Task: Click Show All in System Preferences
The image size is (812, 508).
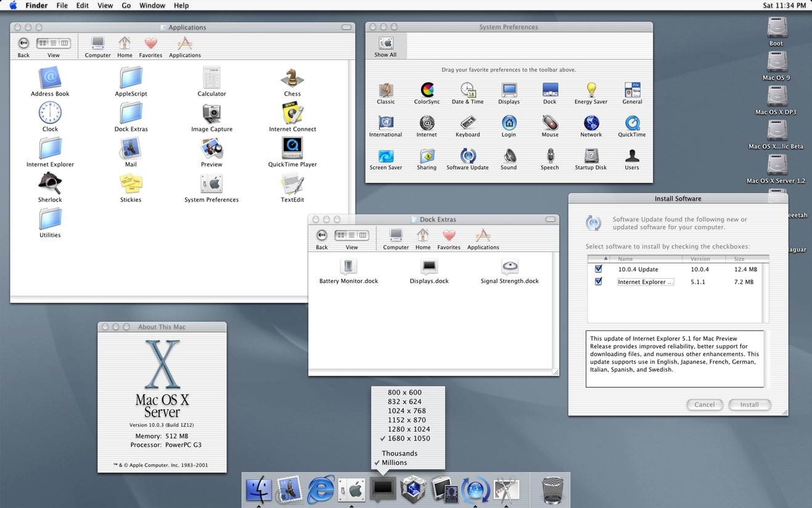Action: 385,47
